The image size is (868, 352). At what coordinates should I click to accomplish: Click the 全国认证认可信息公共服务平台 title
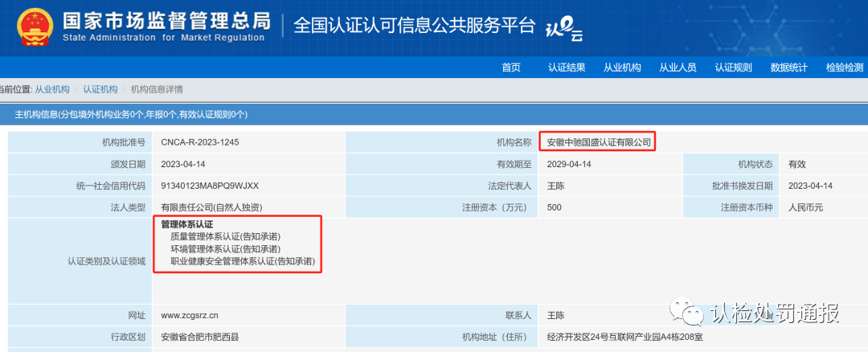click(415, 26)
